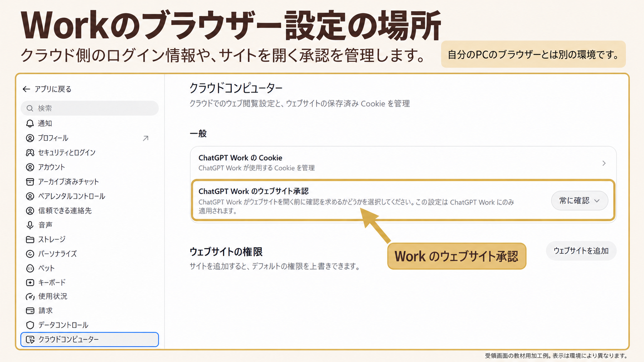Click the back arrow beside アプリに戻る
The image size is (644, 362).
coord(26,89)
